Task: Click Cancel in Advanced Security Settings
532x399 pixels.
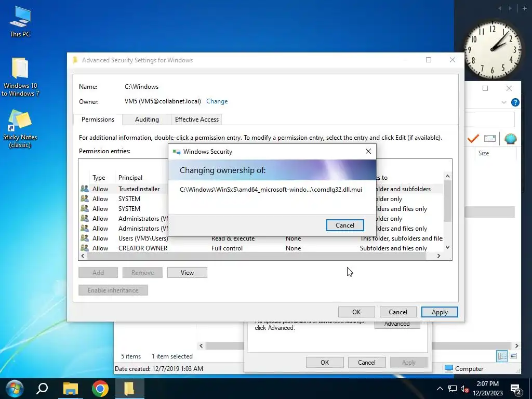Action: (397, 312)
